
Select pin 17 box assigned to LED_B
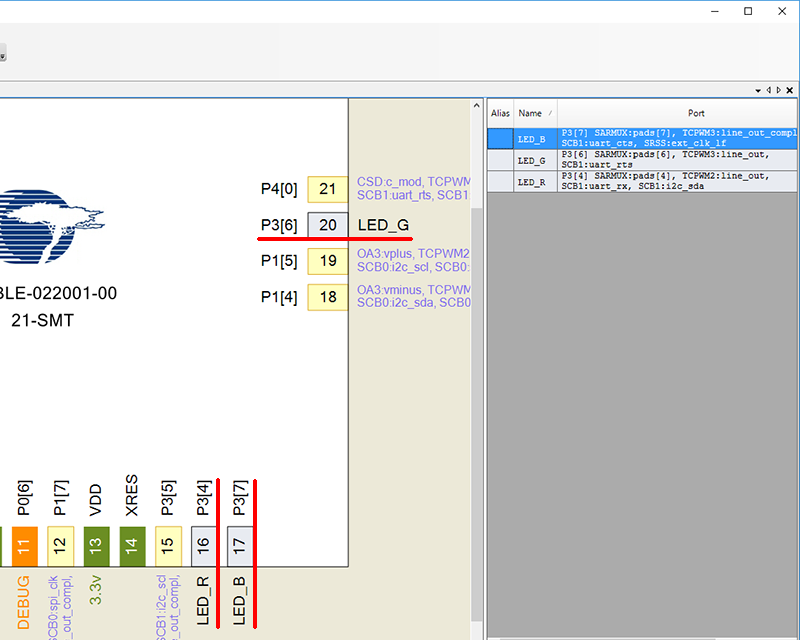point(240,546)
